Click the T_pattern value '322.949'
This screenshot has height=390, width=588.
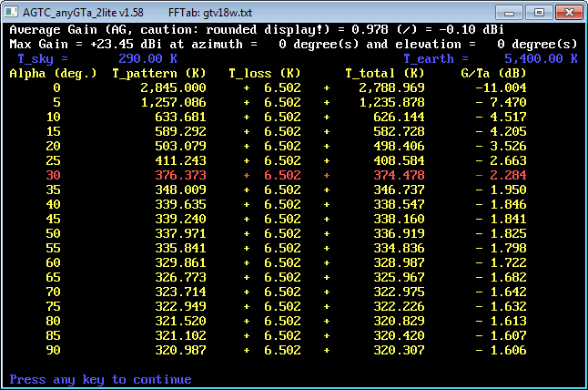pyautogui.click(x=180, y=307)
